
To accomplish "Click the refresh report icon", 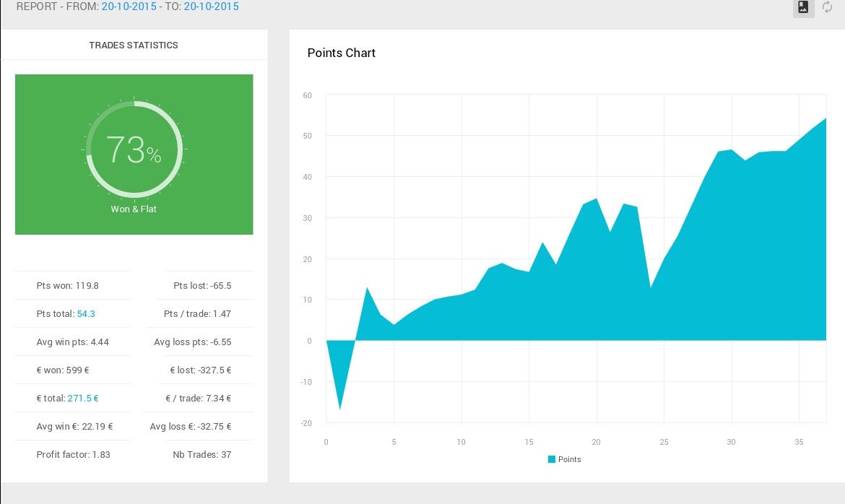I will coord(828,8).
